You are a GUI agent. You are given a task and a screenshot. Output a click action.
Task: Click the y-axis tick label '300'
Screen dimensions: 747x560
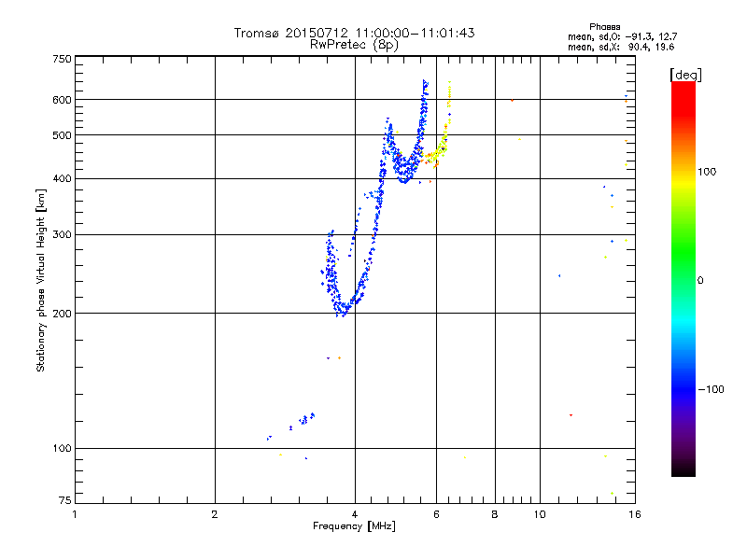point(62,234)
